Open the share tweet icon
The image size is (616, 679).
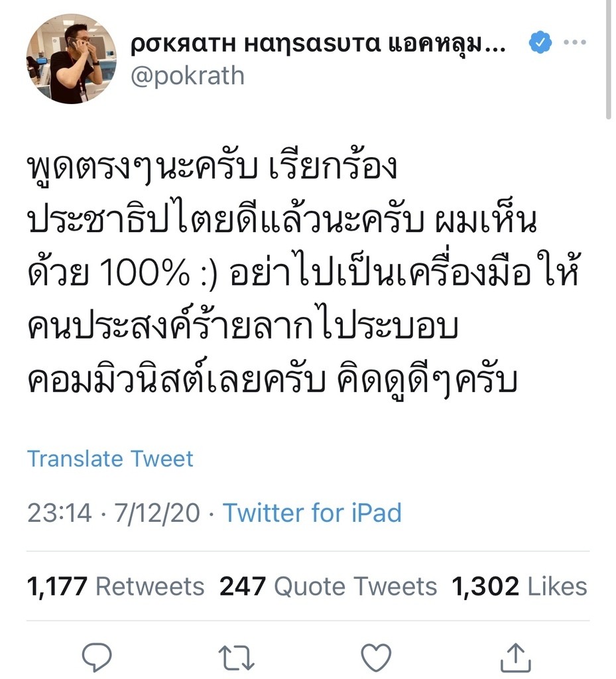coord(515,656)
